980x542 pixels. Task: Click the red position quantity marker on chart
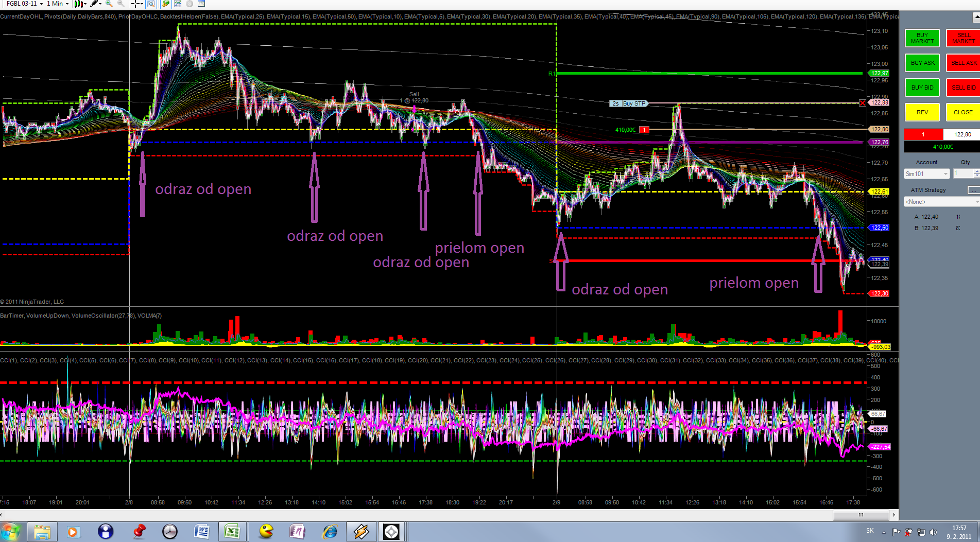tap(644, 130)
